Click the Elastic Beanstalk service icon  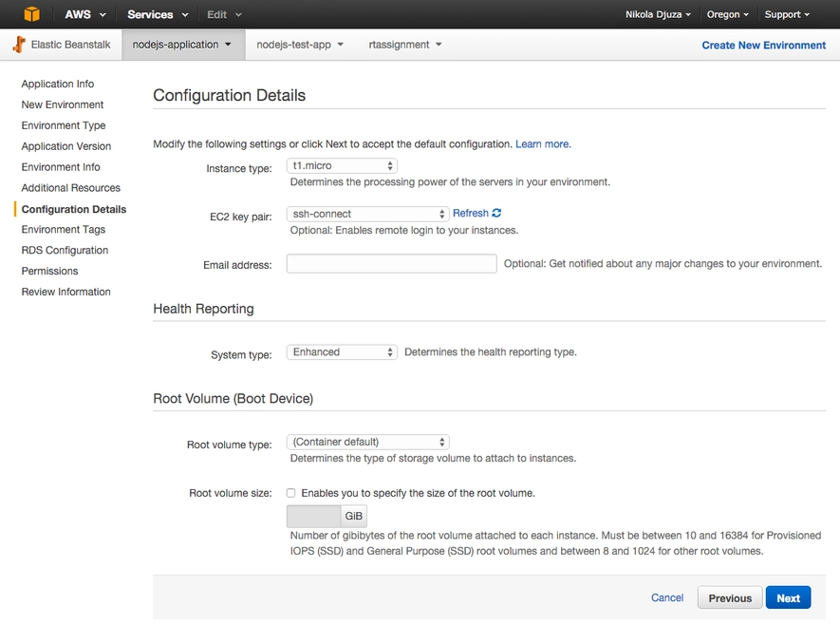19,45
